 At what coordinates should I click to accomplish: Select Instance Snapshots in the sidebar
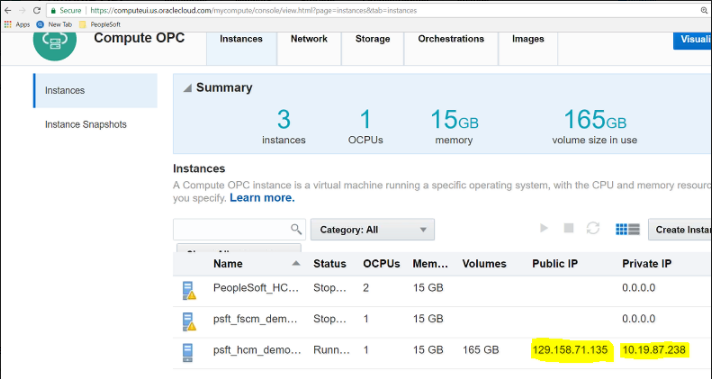pos(86,124)
